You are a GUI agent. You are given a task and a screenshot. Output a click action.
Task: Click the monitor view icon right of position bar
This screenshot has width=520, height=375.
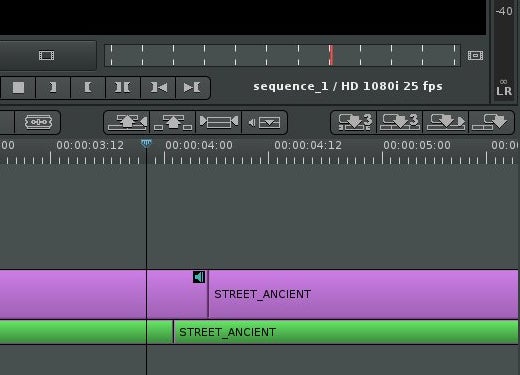tap(475, 55)
